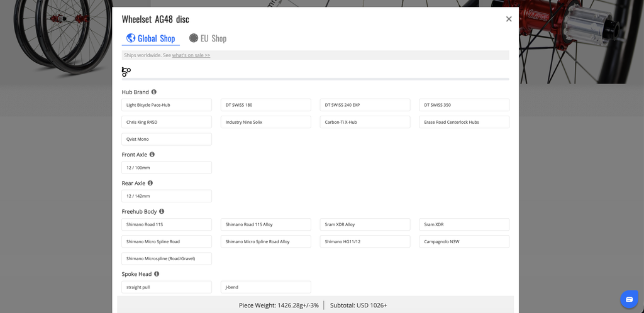Select Shimano Road 11S freehub
The width and height of the screenshot is (644, 313).
tap(167, 224)
